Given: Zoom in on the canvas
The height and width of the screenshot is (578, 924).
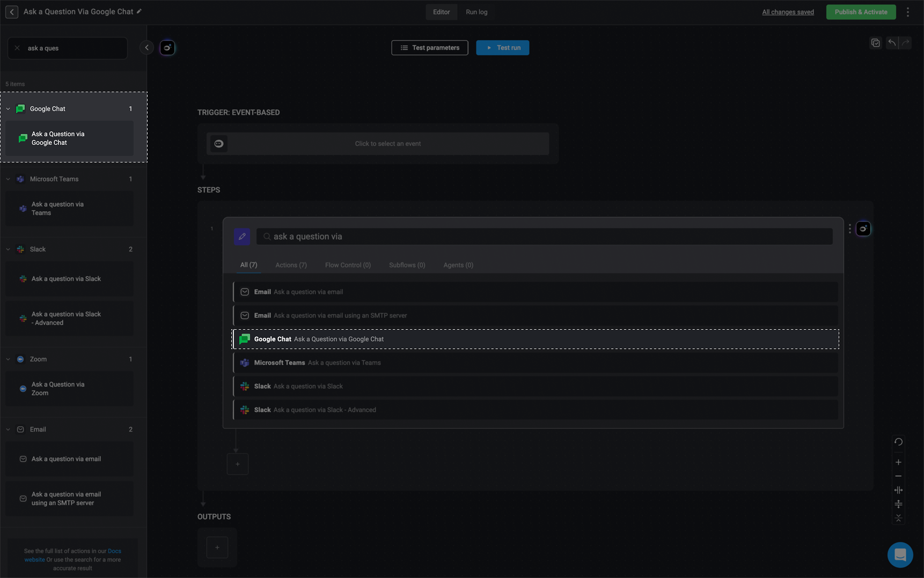Looking at the screenshot, I should pyautogui.click(x=898, y=462).
